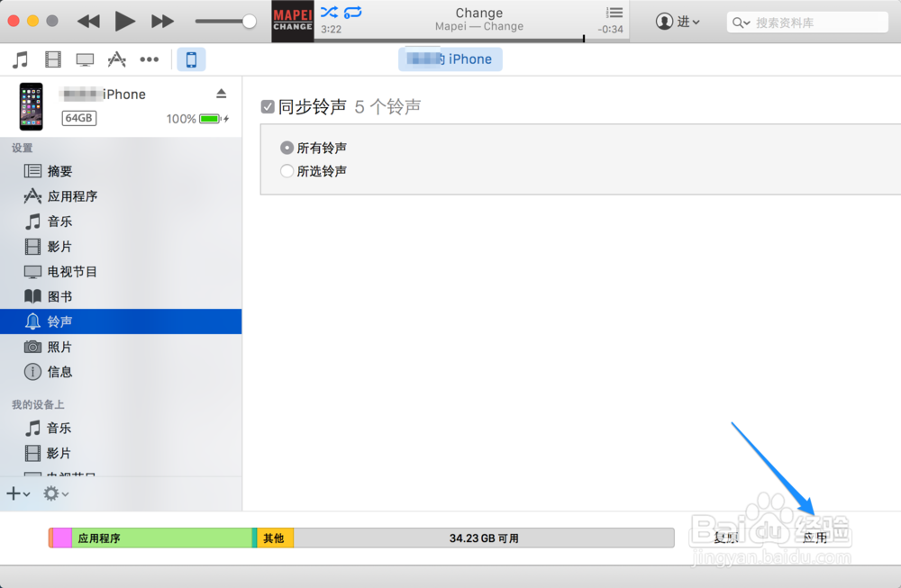Eject the iPhone

pyautogui.click(x=222, y=93)
